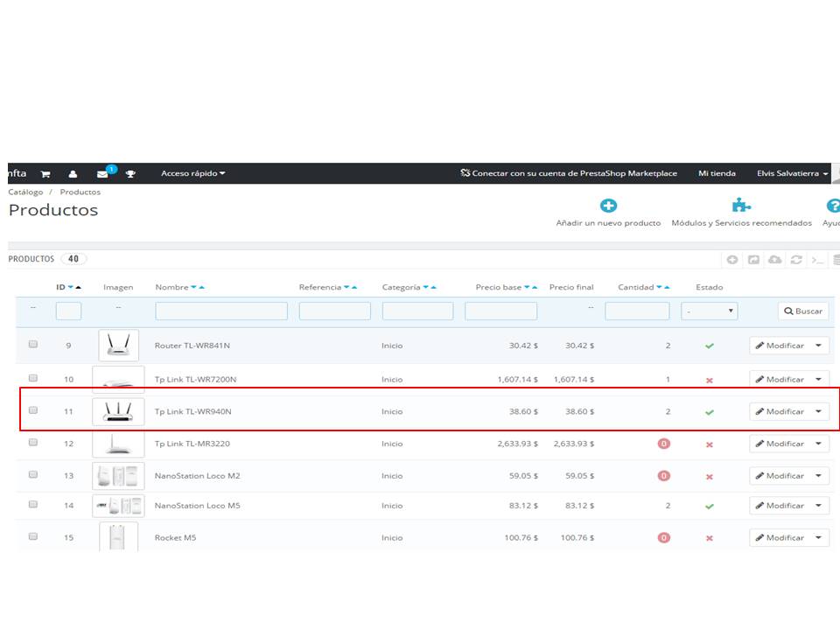This screenshot has height=630, width=840.
Task: Click the SQL query icon in list toolbar
Action: pyautogui.click(x=817, y=261)
